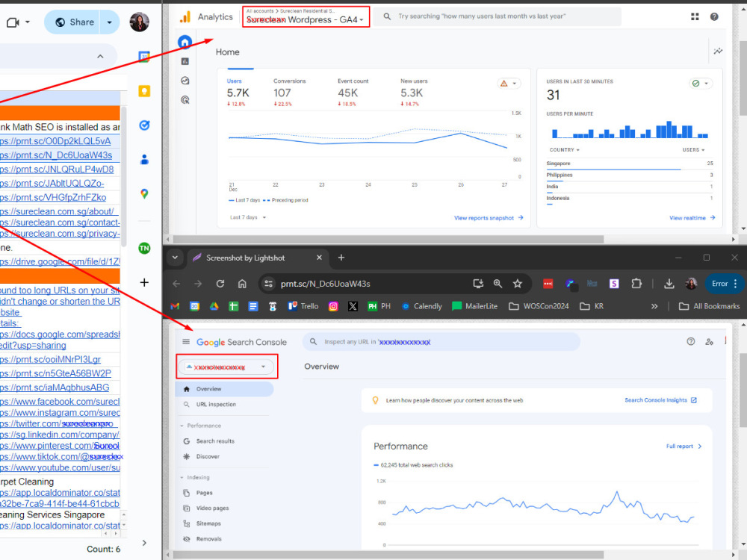Open Google Calendar in the side panel
This screenshot has width=747, height=560.
pos(144,57)
